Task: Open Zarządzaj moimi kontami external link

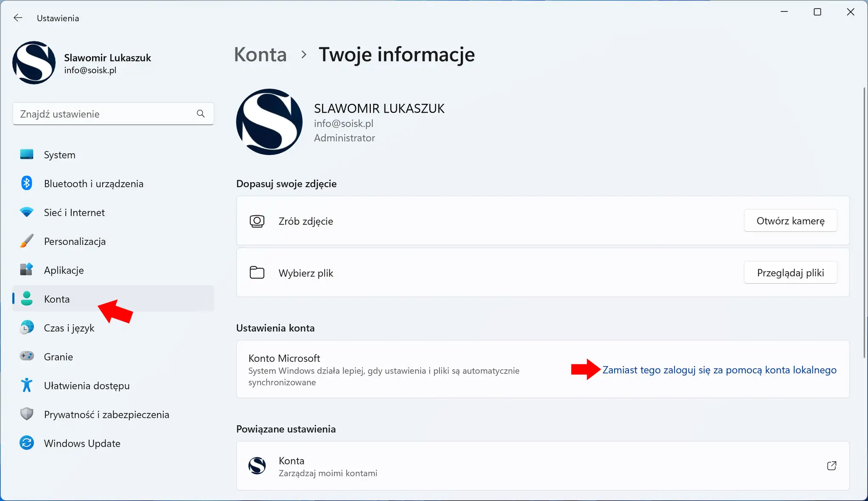Action: click(x=831, y=465)
